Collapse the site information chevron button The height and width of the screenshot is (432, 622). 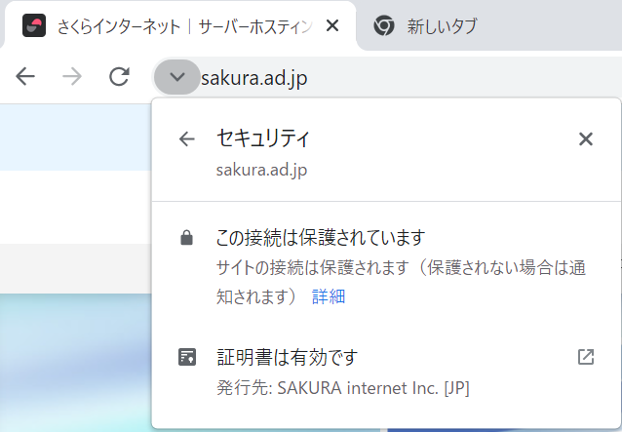(176, 77)
